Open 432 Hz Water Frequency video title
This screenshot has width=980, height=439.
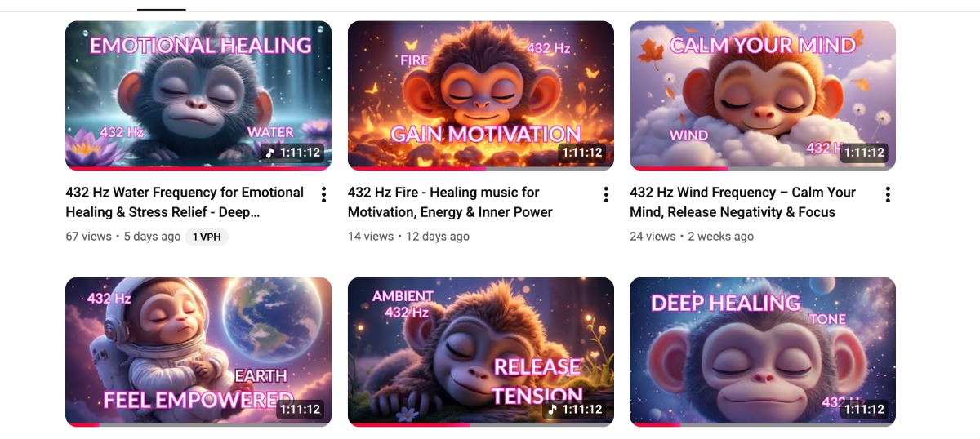click(185, 202)
